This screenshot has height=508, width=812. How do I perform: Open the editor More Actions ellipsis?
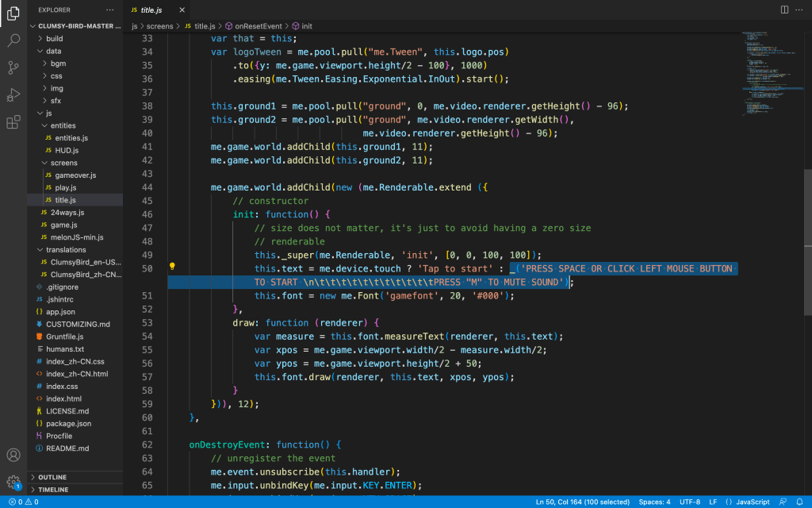[x=800, y=10]
